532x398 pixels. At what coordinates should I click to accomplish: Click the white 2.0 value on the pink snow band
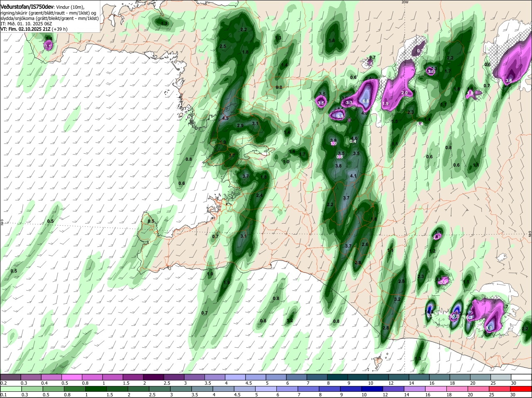(x=404, y=93)
